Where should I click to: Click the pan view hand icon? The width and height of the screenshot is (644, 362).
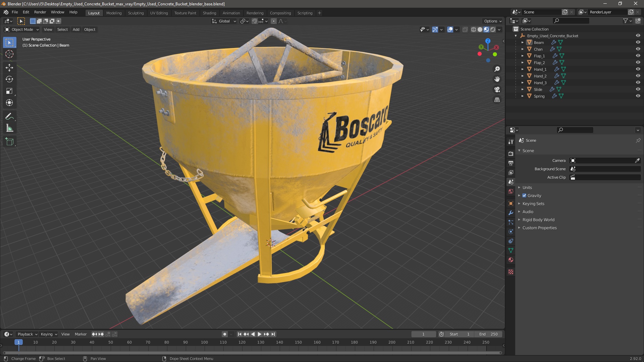click(x=497, y=79)
